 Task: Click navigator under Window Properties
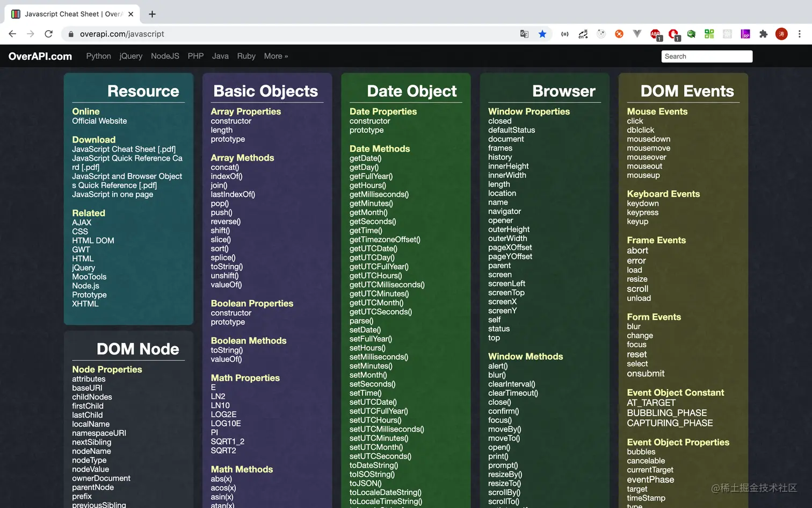coord(505,211)
